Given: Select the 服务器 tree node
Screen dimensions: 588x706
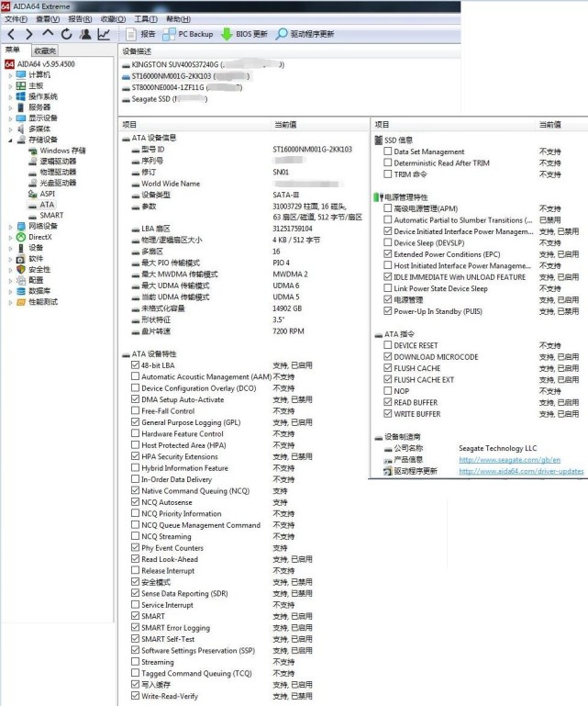Looking at the screenshot, I should (x=33, y=107).
